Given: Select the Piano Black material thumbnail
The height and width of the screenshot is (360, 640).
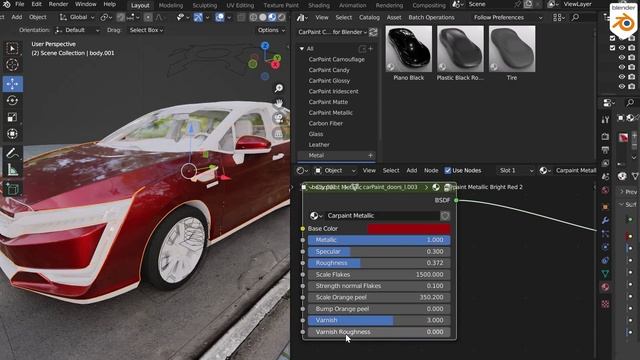Looking at the screenshot, I should [x=409, y=49].
